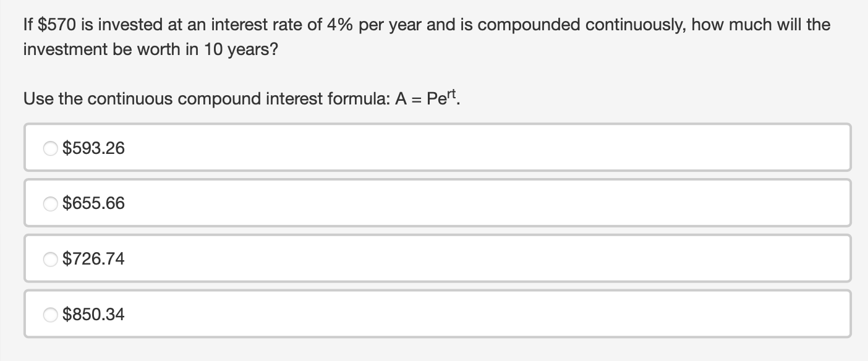Choose the $655.66 radio button
868x361 pixels.
coord(51,203)
